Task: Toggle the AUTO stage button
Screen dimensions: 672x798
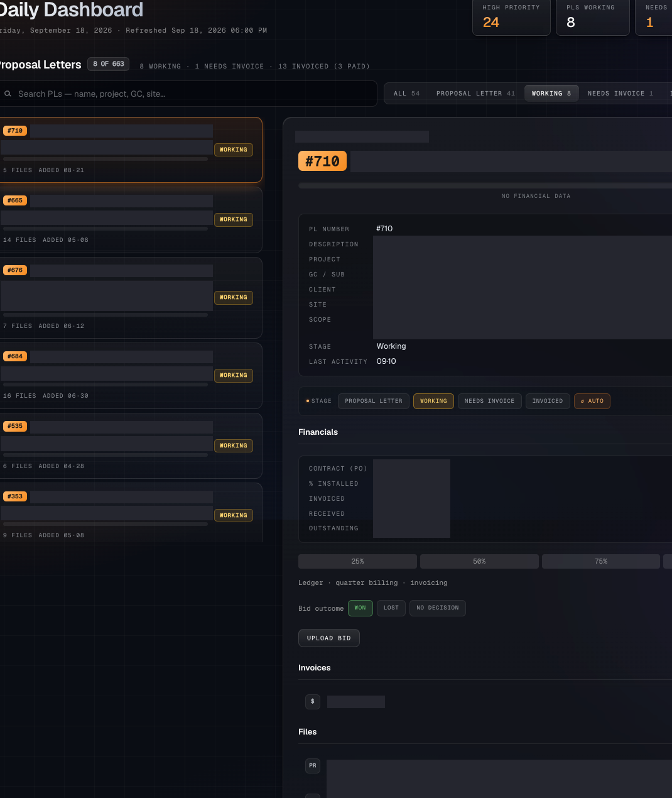Action: click(592, 401)
